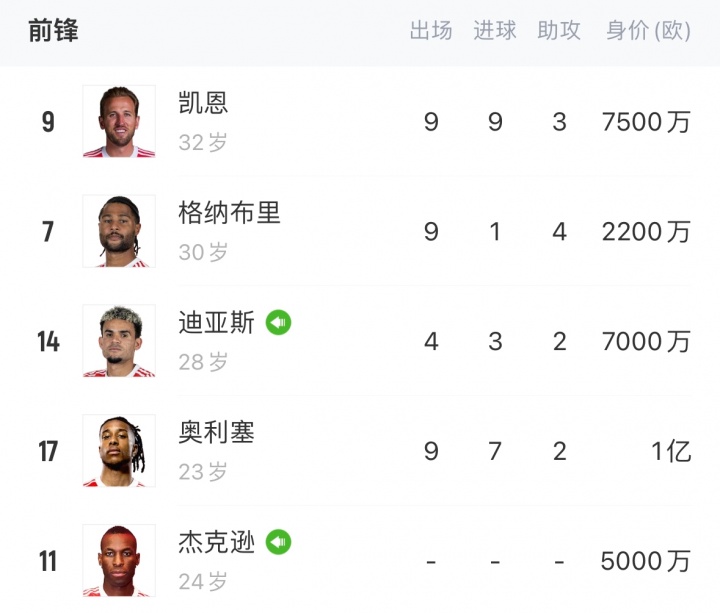Sort by 出场 column header
This screenshot has width=720, height=613.
click(x=431, y=31)
